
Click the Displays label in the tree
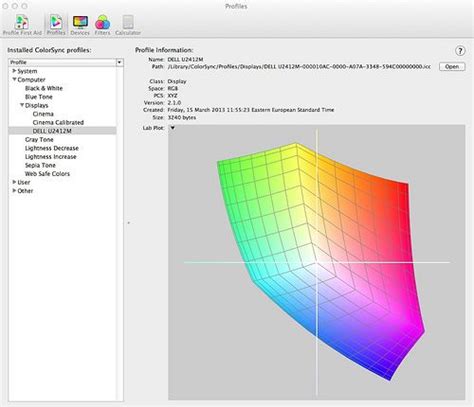[37, 105]
